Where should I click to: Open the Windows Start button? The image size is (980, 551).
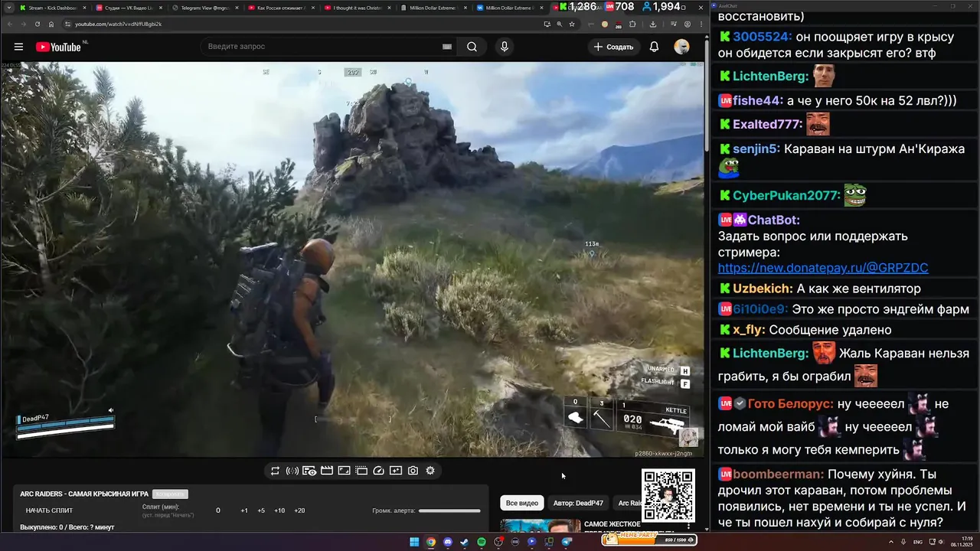click(x=414, y=542)
